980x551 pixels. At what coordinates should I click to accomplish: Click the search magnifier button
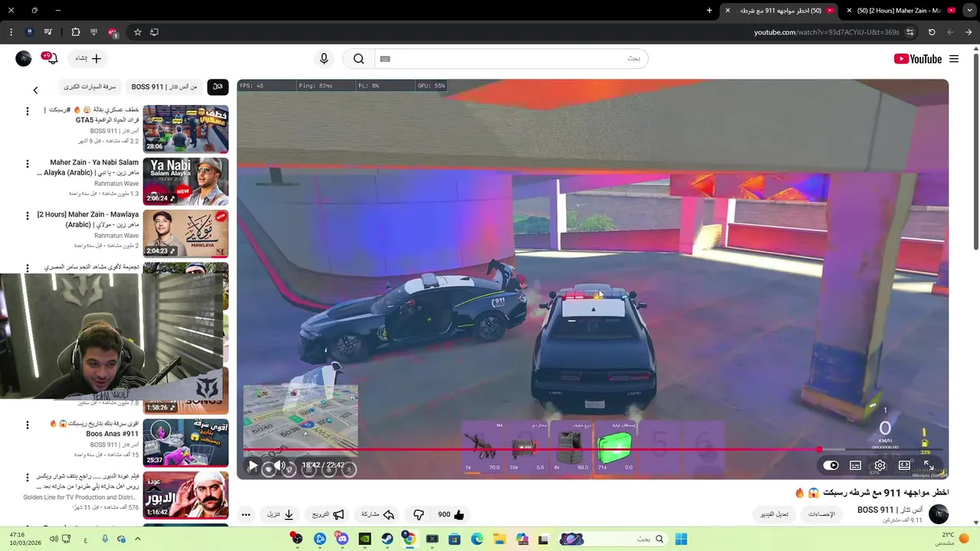(x=358, y=59)
